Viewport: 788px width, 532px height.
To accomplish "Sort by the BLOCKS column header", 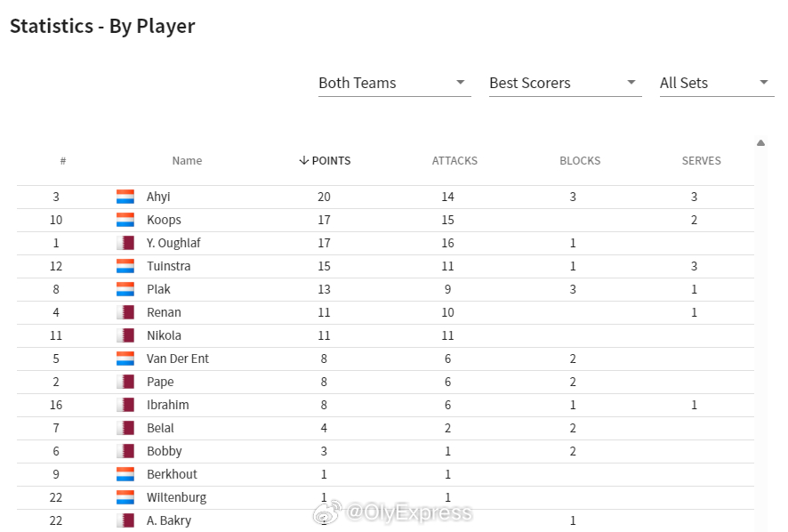I will pyautogui.click(x=580, y=161).
